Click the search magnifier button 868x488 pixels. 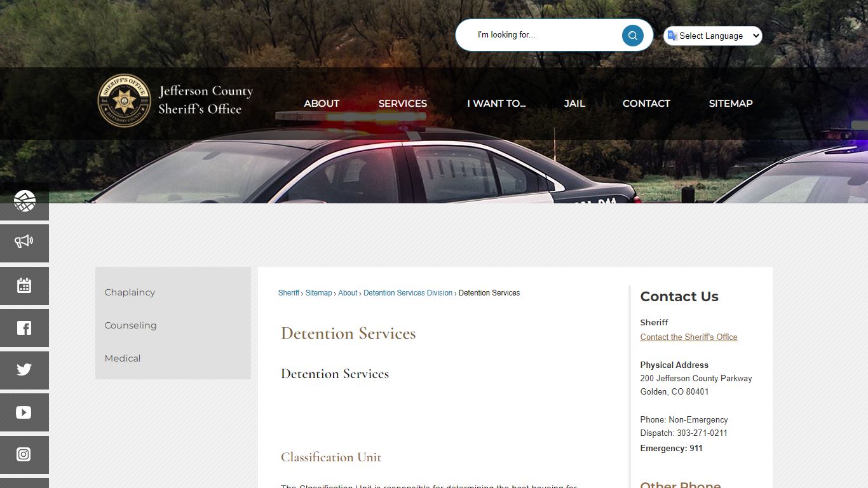[632, 36]
